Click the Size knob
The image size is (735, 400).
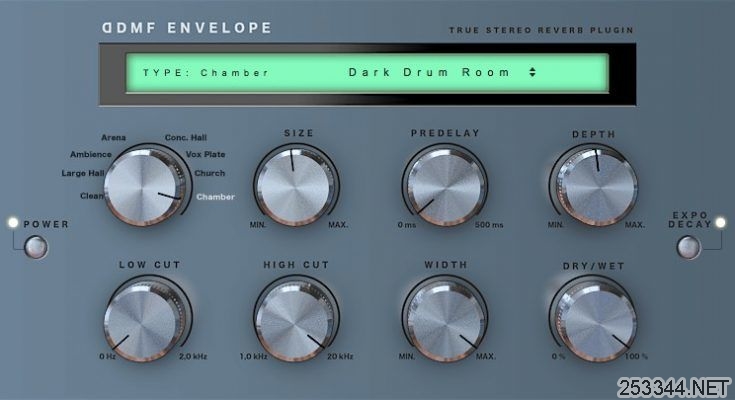pos(295,187)
